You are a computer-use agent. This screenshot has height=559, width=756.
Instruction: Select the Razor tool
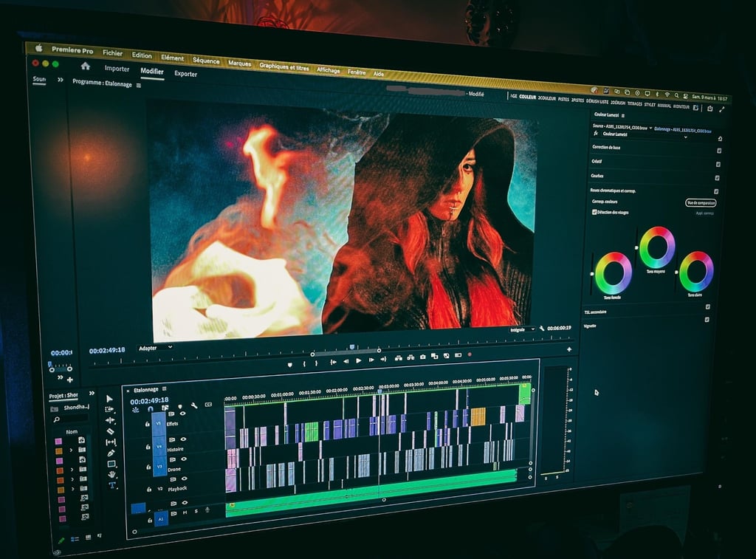point(111,431)
